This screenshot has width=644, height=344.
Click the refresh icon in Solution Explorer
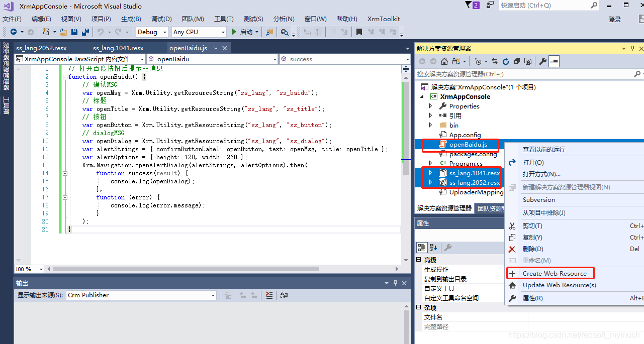pos(506,61)
